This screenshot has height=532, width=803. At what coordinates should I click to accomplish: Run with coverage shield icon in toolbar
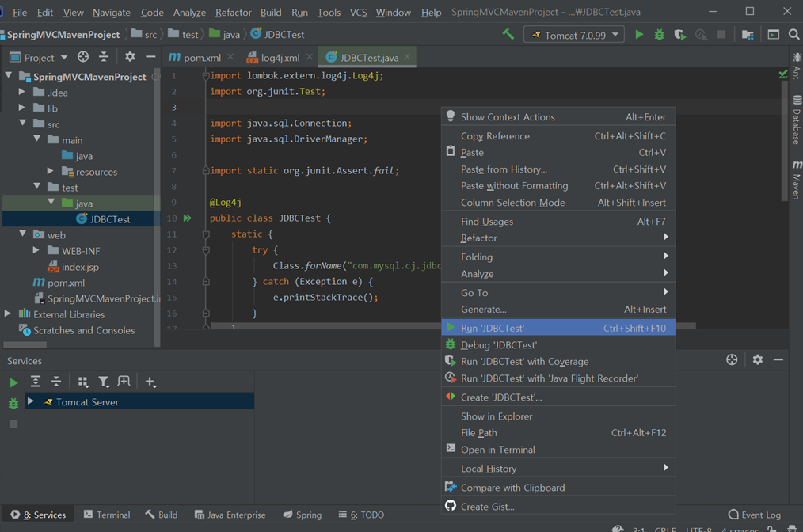(680, 35)
